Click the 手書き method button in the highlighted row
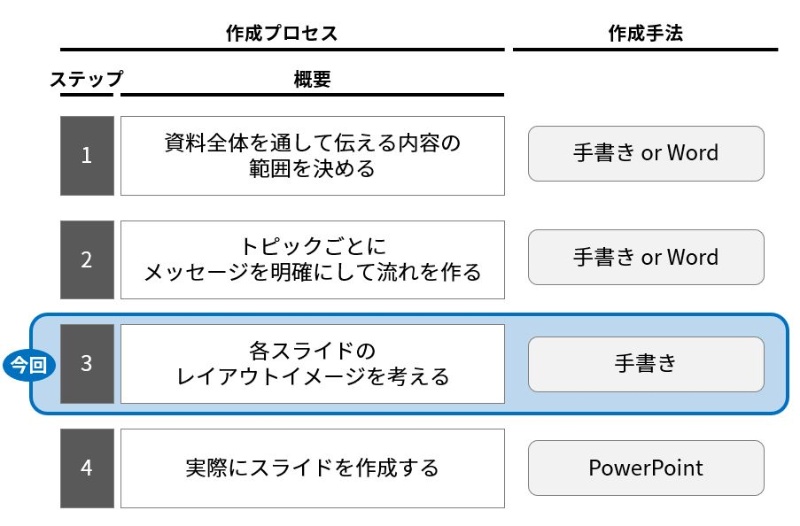The height and width of the screenshot is (526, 800). [645, 364]
